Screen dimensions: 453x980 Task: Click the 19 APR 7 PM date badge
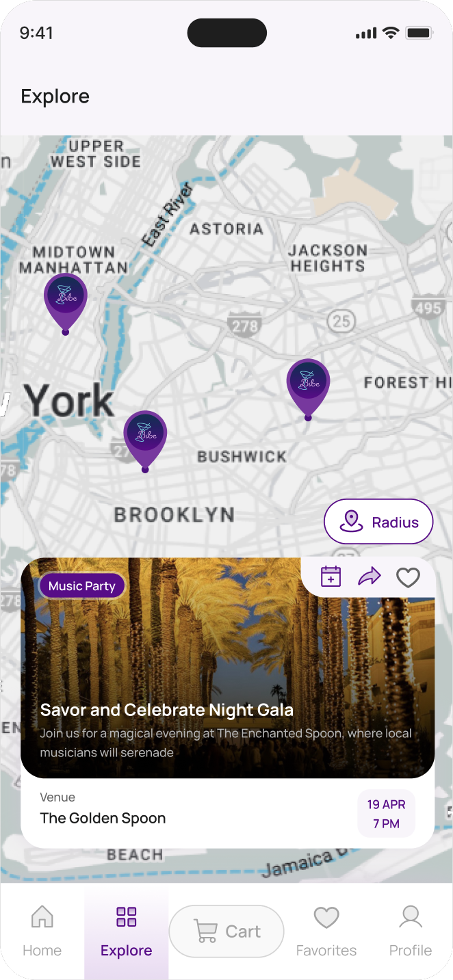click(387, 814)
